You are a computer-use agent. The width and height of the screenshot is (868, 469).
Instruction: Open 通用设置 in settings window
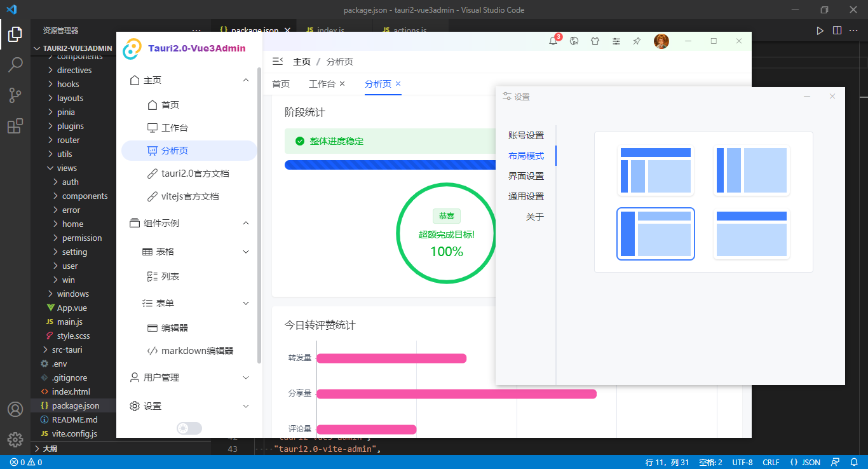coord(526,196)
